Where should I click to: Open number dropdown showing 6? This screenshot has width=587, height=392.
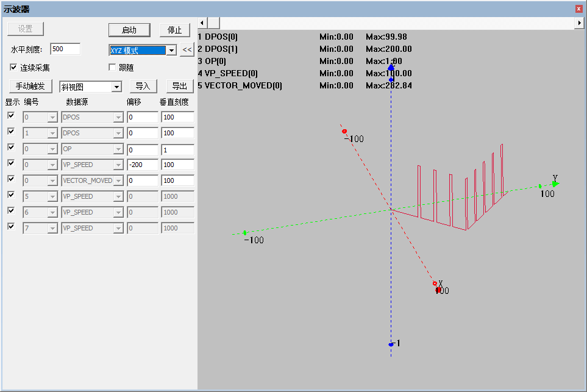point(52,212)
